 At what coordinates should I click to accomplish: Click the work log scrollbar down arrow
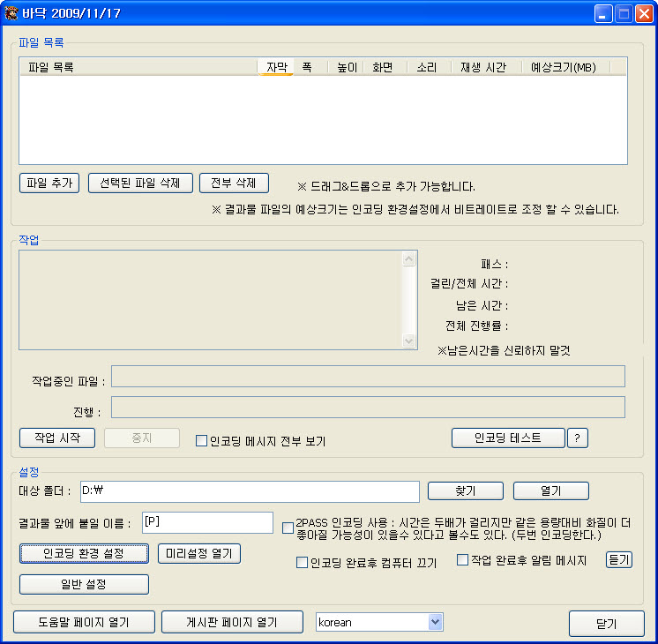point(408,341)
